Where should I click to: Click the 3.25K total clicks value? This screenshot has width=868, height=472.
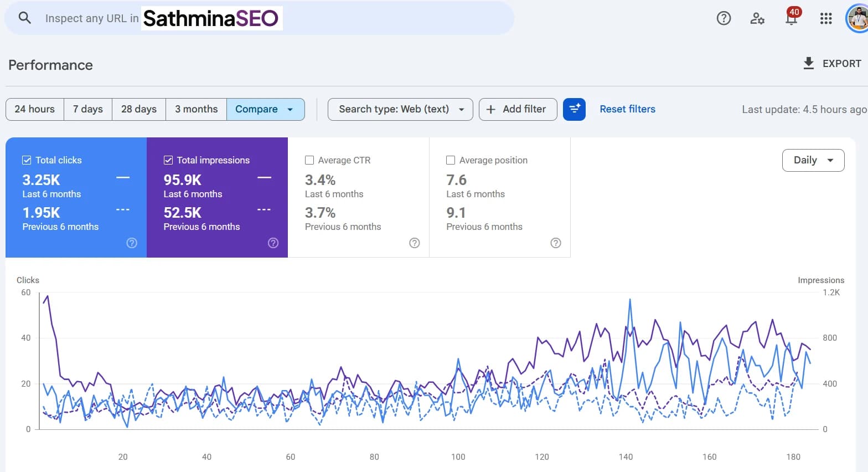[x=42, y=180]
